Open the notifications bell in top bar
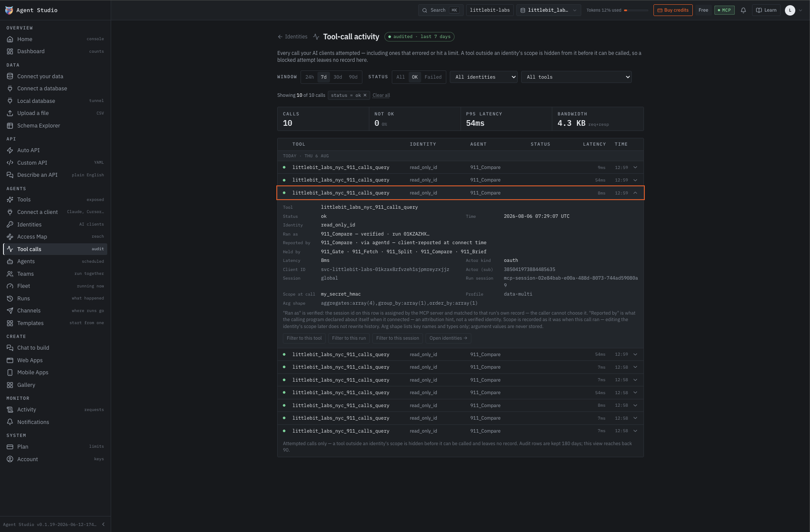This screenshot has width=810, height=532. [743, 10]
